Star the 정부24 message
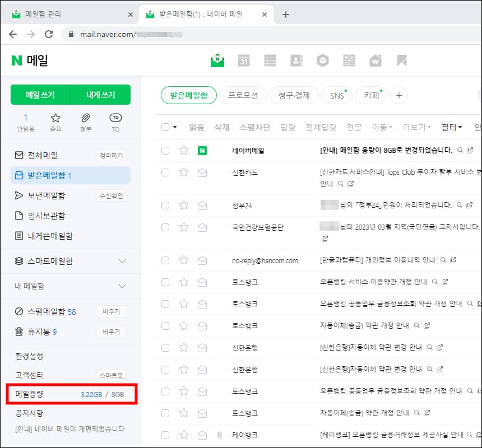 184,205
